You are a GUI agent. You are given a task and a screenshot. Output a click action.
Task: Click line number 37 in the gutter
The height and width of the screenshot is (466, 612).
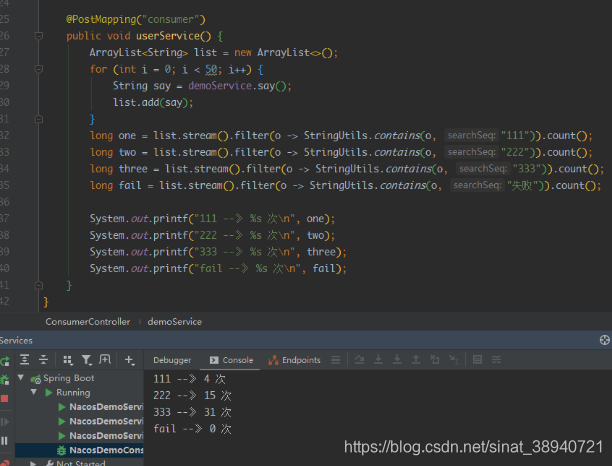4,219
